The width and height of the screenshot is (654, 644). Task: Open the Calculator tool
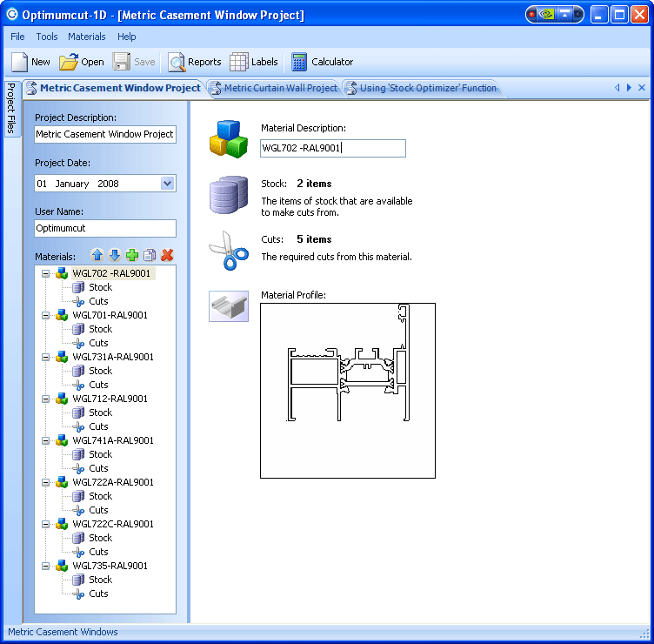pos(323,62)
